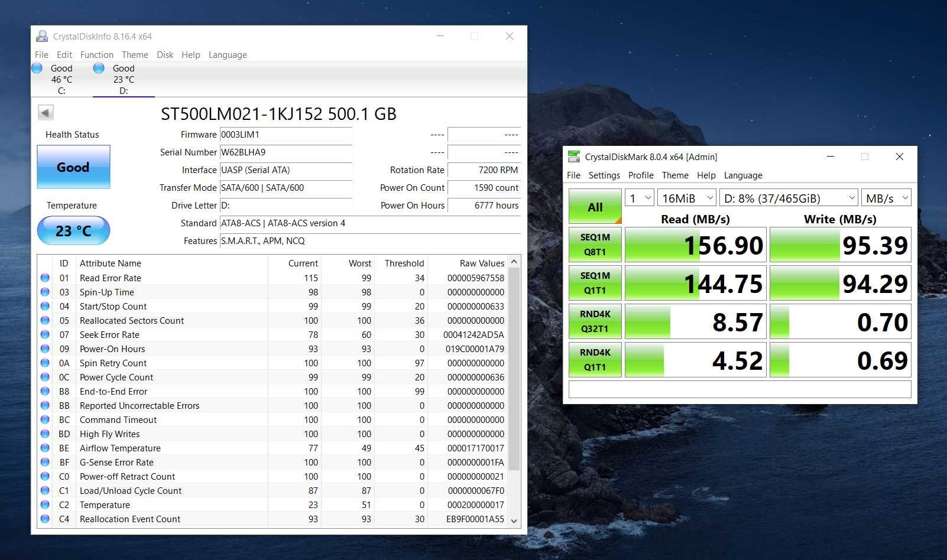Viewport: 947px width, 560px height.
Task: Click the comment box below CrystalDiskMark results
Action: tap(740, 389)
